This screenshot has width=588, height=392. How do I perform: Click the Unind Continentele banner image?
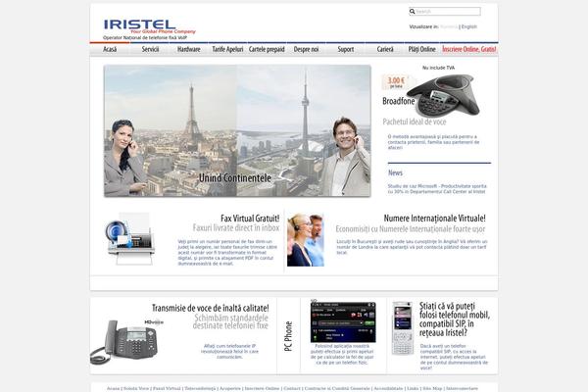(x=237, y=130)
